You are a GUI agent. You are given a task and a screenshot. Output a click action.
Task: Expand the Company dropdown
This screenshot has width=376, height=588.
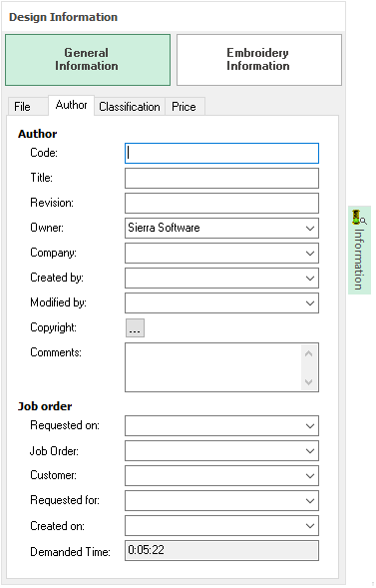(x=310, y=254)
